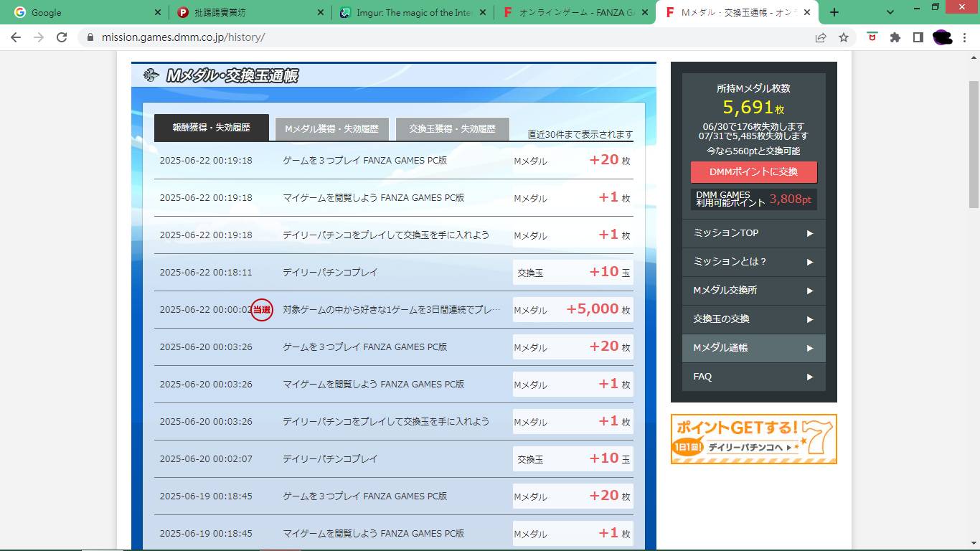Click 対象ゲームの中から好きな1ゲーム row text

click(x=392, y=310)
